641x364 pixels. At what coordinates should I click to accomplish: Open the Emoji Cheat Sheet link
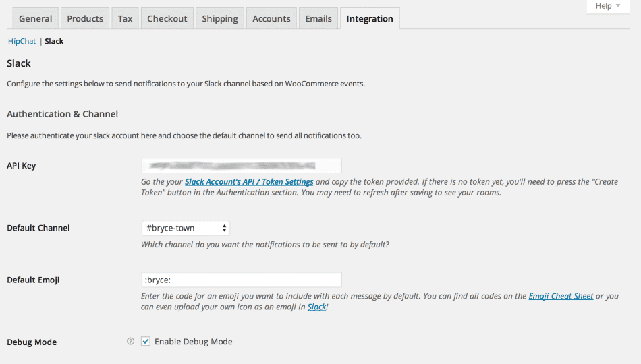(x=561, y=296)
